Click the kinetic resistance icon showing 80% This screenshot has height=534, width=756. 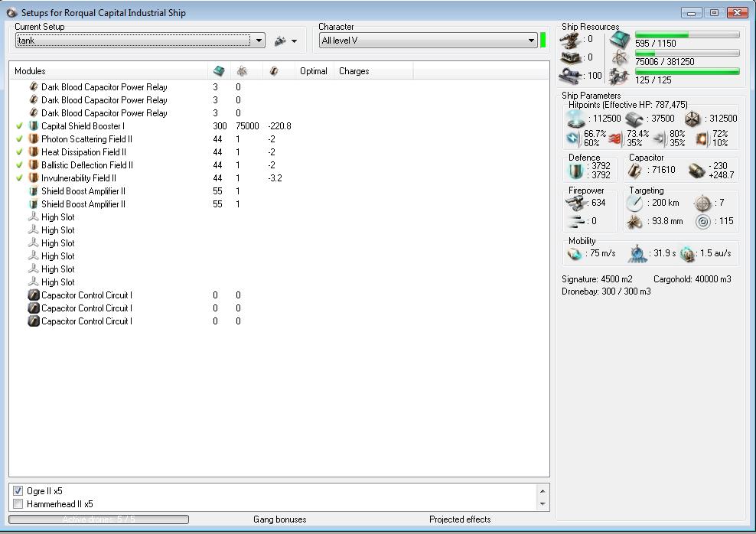pos(659,138)
